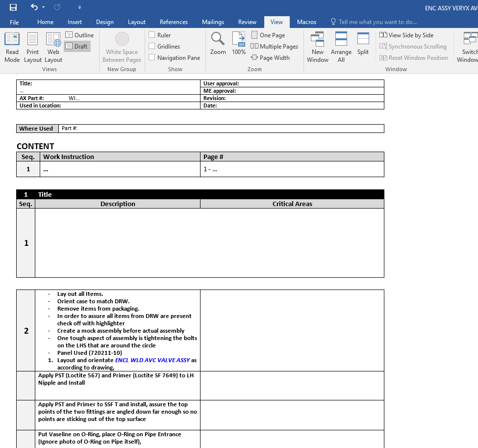Click the Date cell

coord(292,105)
